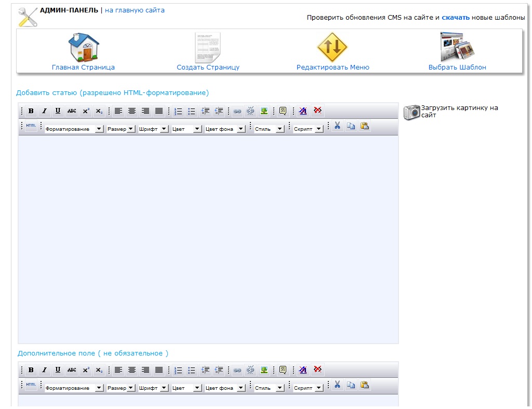Click the HTML source button in top editor
This screenshot has width=532, height=409.
coord(31,126)
